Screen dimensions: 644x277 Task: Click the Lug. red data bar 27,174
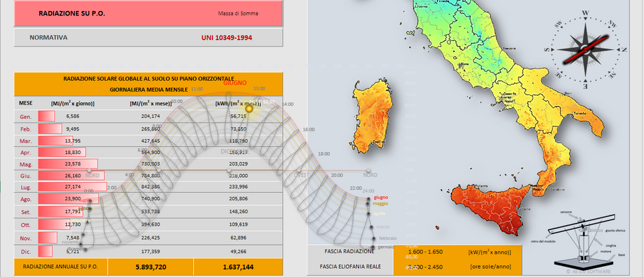(x=72, y=187)
